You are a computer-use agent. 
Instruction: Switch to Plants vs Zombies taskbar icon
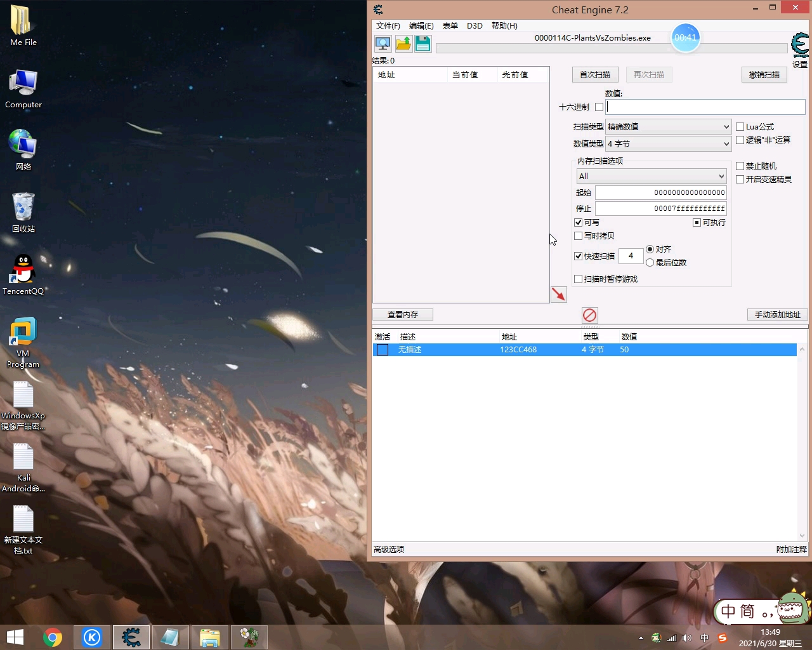pyautogui.click(x=249, y=637)
